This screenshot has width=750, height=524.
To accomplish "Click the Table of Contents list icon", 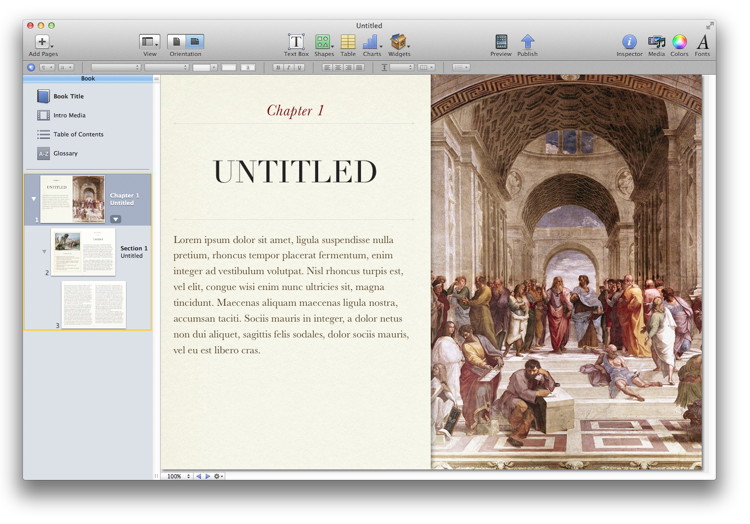I will 43,134.
